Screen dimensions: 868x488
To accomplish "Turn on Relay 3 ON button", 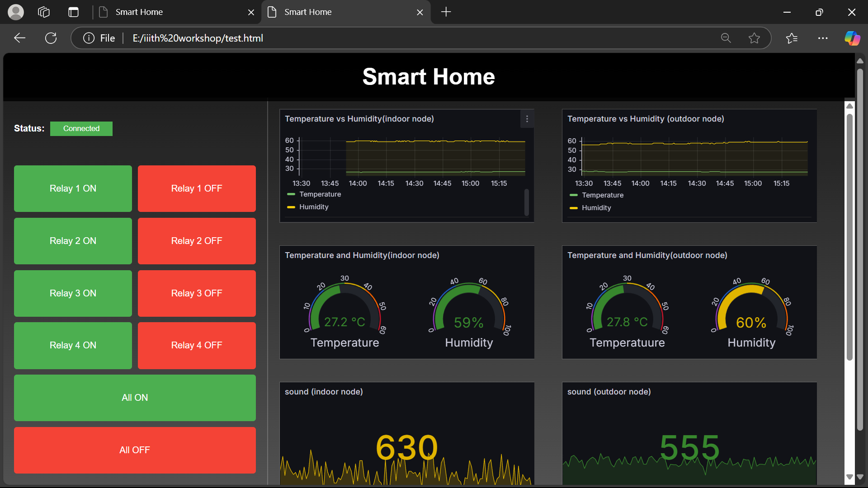I will (73, 293).
